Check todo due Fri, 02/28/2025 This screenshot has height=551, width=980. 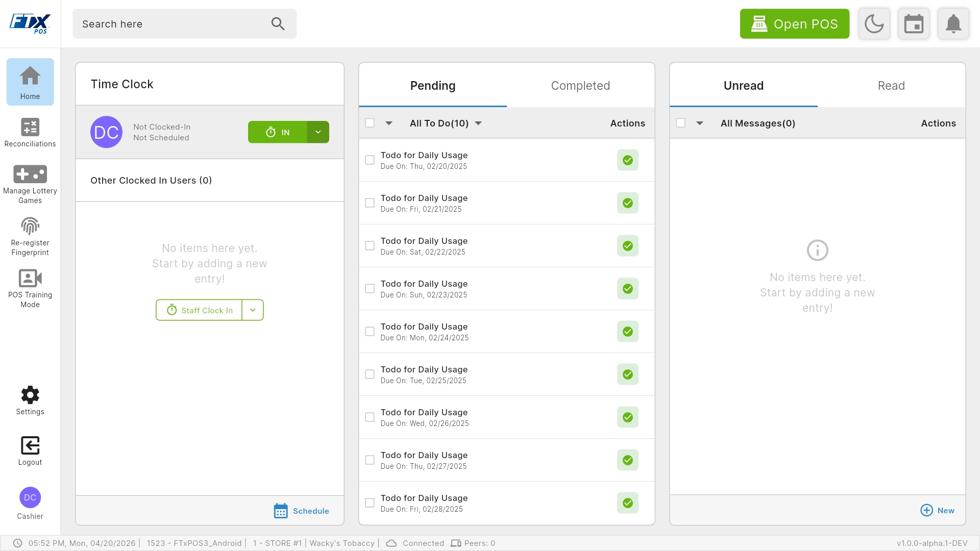(370, 503)
